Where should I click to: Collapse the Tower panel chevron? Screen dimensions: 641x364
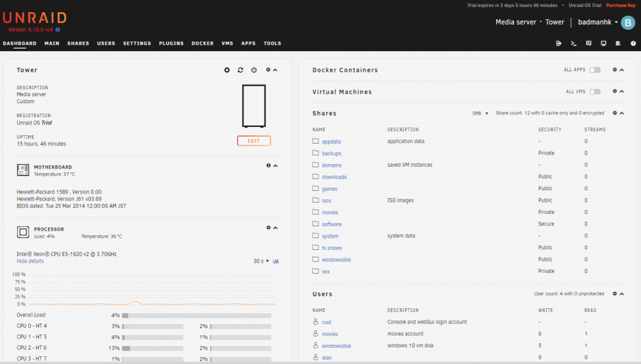(x=276, y=70)
